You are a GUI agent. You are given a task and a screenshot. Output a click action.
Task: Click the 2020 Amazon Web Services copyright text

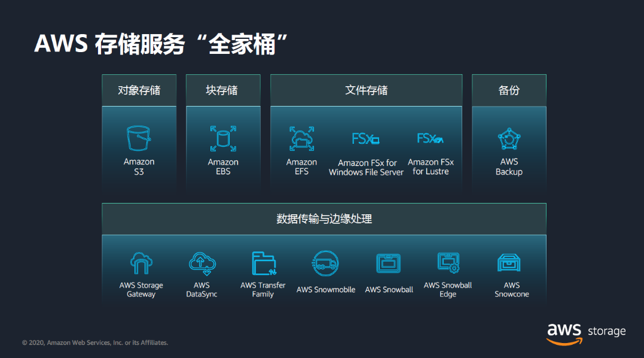[95, 342]
